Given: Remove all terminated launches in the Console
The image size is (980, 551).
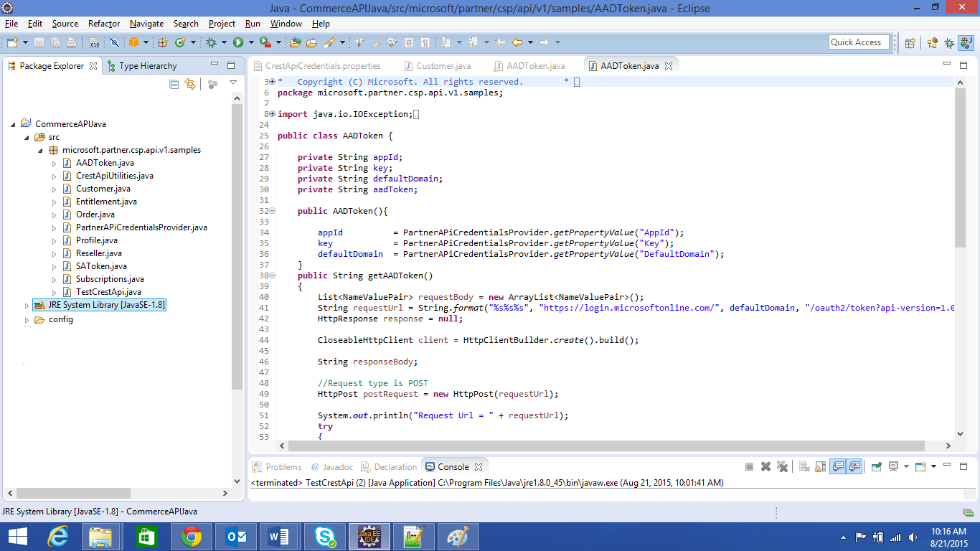Looking at the screenshot, I should coord(782,466).
